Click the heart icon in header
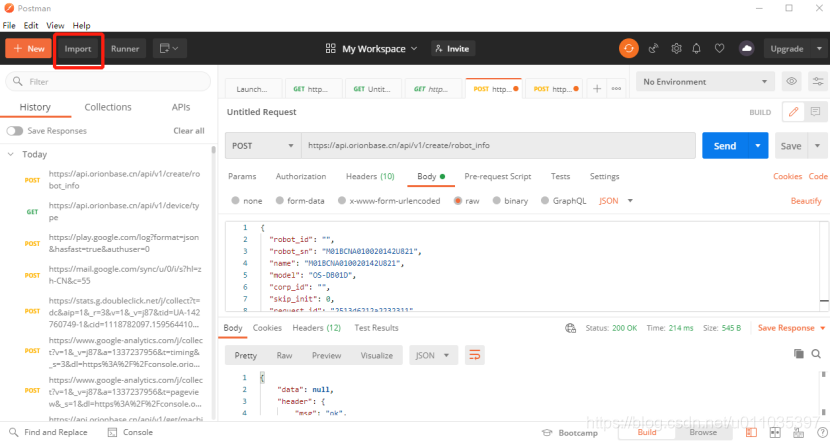This screenshot has width=830, height=441. [719, 49]
